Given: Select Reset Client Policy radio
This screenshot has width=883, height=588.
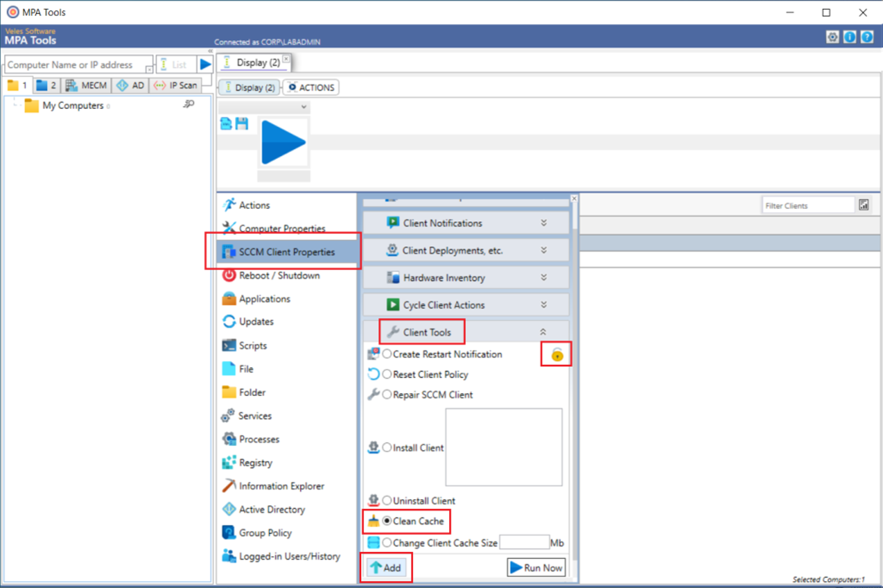Looking at the screenshot, I should [387, 374].
